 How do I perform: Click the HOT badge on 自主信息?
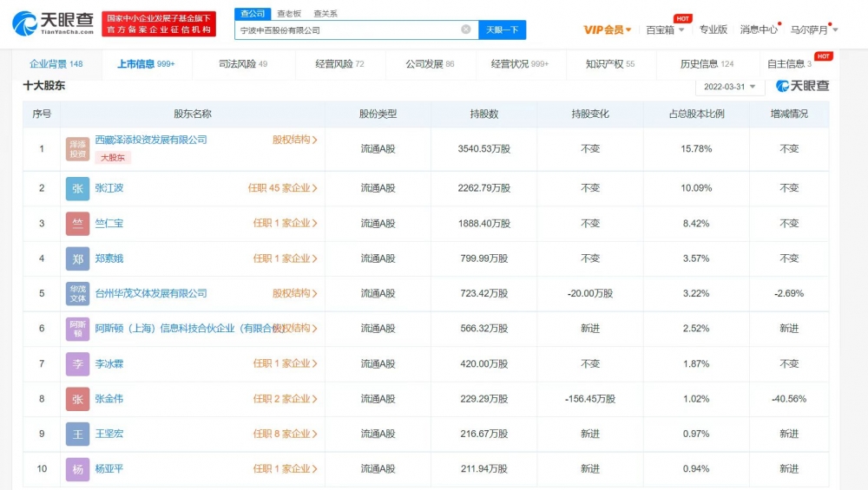[823, 56]
